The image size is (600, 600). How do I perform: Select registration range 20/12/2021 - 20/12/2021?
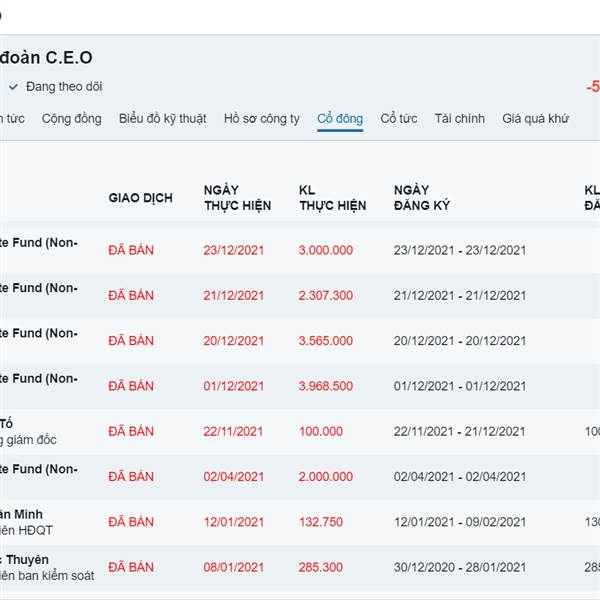[460, 341]
